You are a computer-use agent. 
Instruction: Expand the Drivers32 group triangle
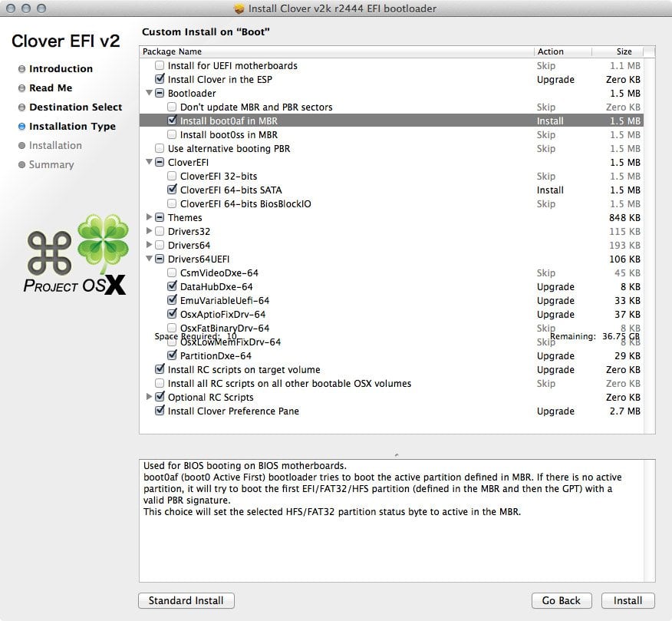tap(149, 231)
